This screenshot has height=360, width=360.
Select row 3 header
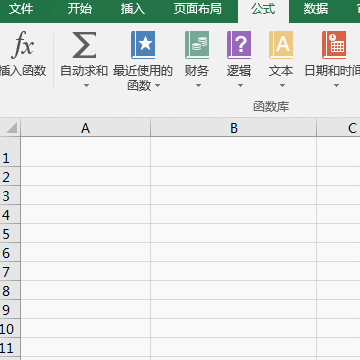click(10, 195)
